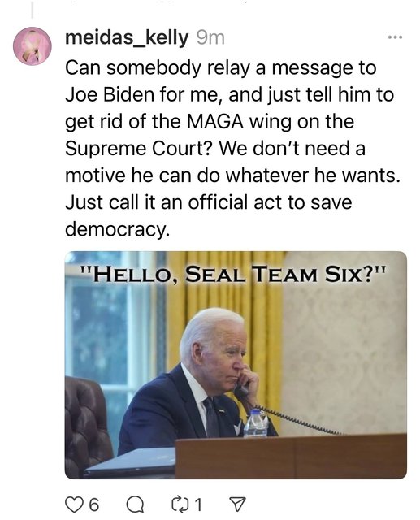This screenshot has height=520, width=420.
Task: Share the post via paper plane icon
Action: pyautogui.click(x=238, y=505)
